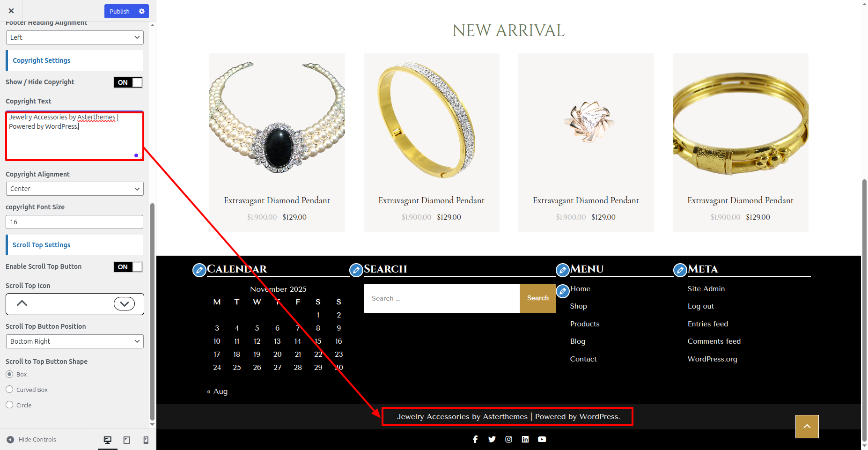Toggle Show / Hide Copyright switch

click(128, 82)
